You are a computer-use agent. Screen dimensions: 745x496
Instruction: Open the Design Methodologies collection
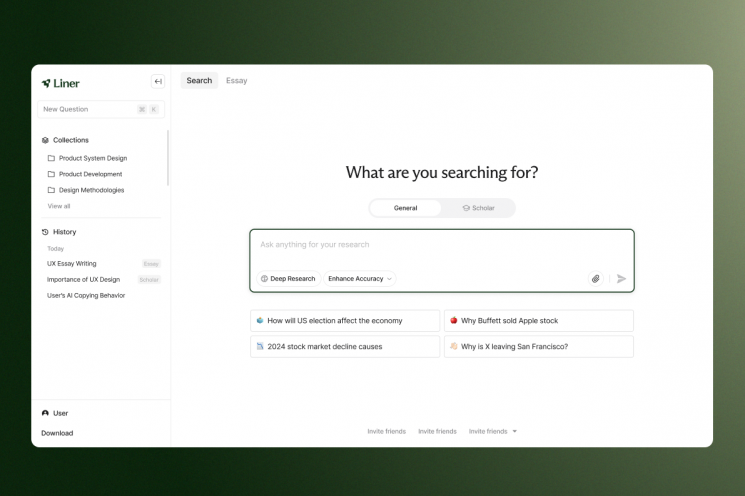click(91, 190)
